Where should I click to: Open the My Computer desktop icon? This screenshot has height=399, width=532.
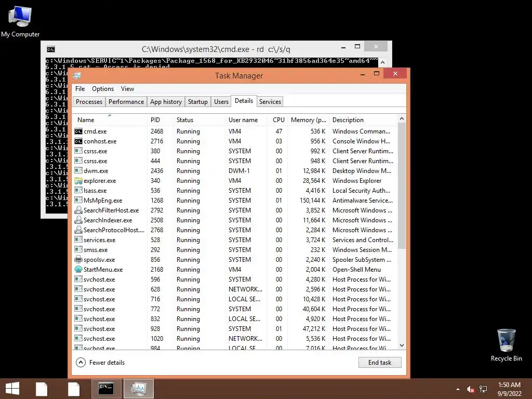coord(20,21)
